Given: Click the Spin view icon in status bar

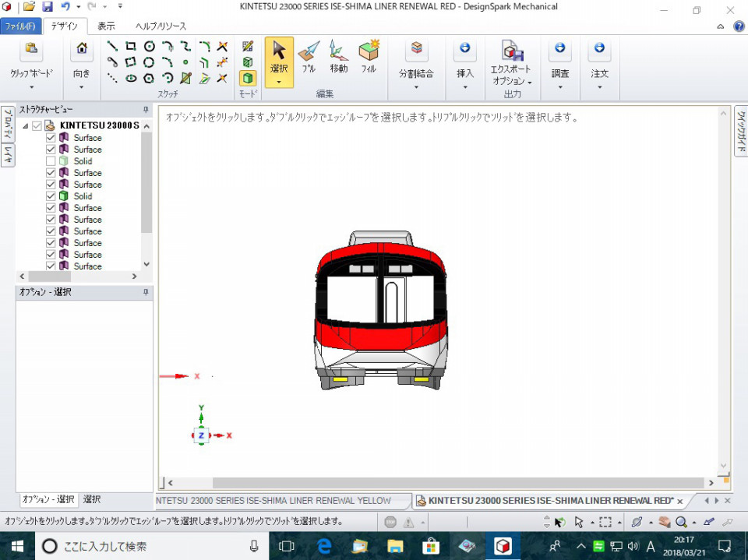Looking at the screenshot, I should (637, 522).
